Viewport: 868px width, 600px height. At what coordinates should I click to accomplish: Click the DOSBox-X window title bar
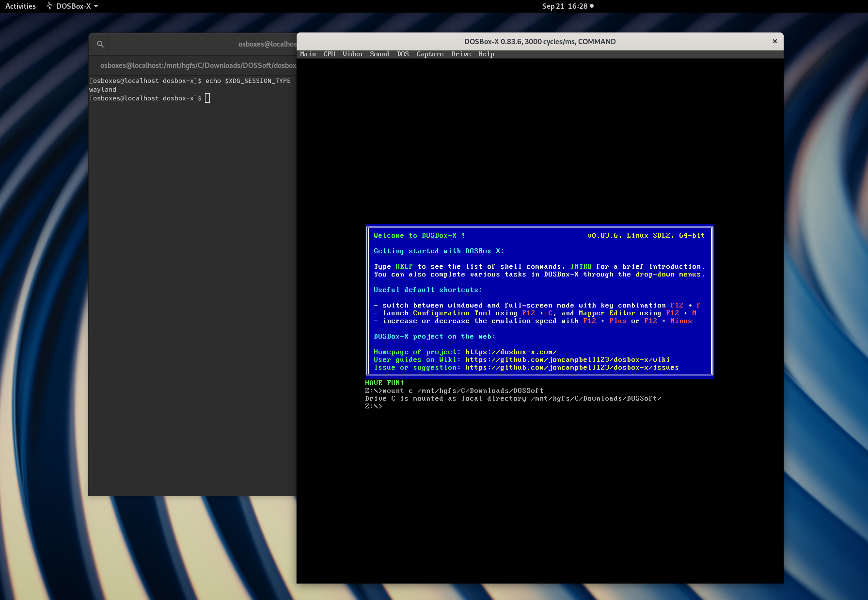point(539,41)
